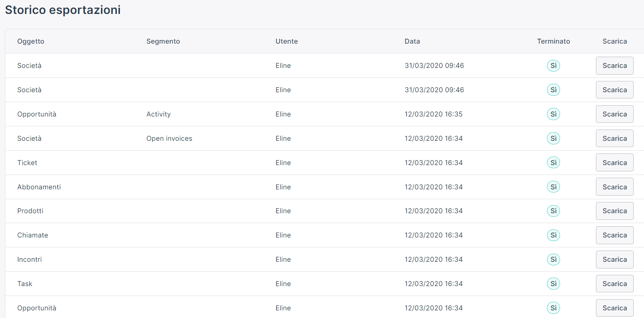Viewport: 644px width, 318px height.
Task: Click Opportunità in the Activity segment row
Action: tap(37, 114)
